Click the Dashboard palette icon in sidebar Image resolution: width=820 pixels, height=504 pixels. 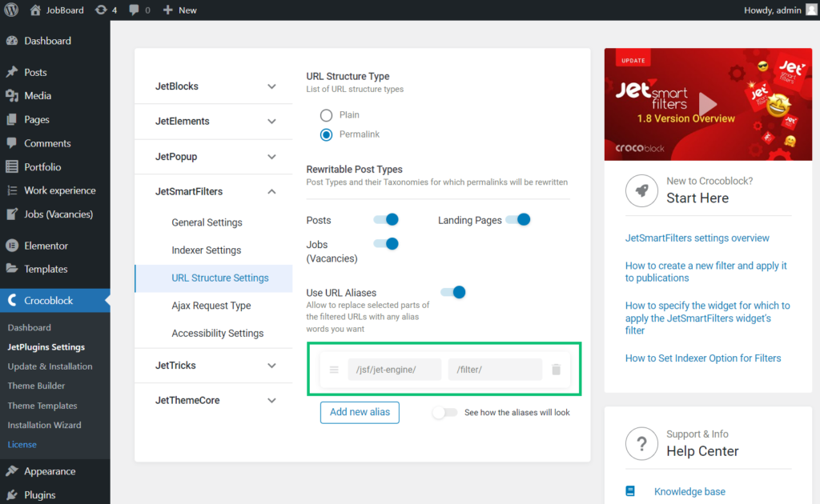coord(12,41)
